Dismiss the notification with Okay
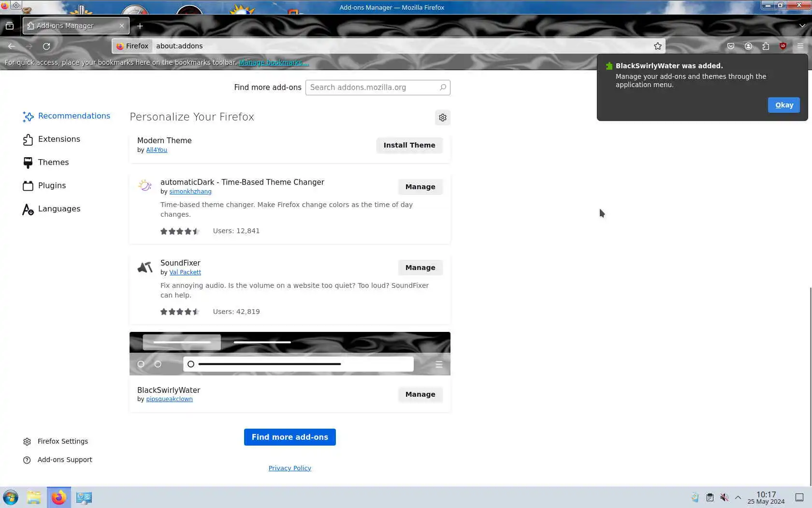Viewport: 812px width, 508px height. (784, 105)
